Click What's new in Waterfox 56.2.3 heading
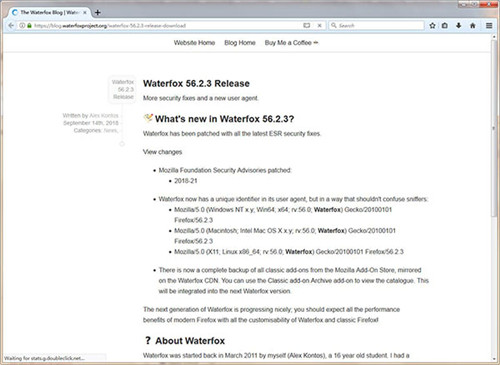 coord(224,119)
